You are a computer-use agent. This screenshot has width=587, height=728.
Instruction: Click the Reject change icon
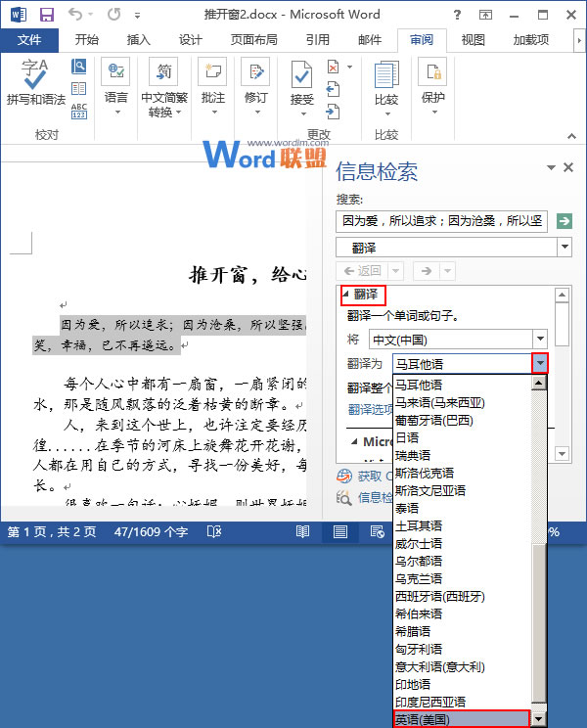pos(333,67)
